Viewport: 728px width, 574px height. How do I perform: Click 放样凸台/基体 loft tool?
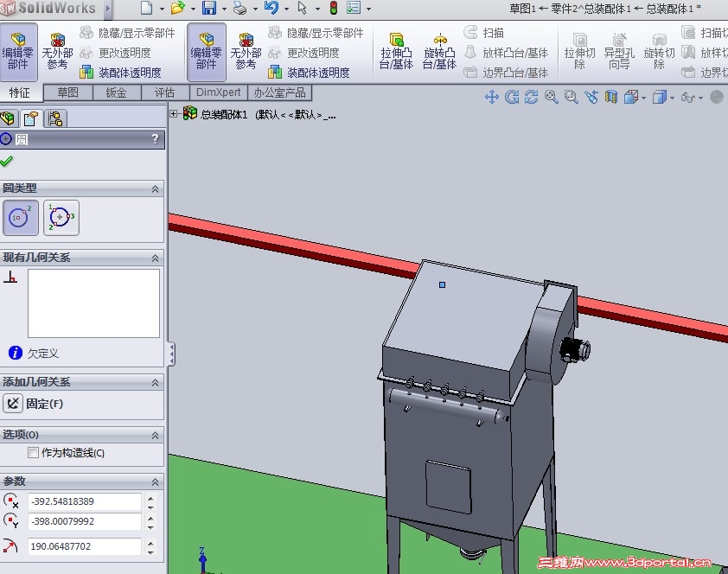coord(506,53)
